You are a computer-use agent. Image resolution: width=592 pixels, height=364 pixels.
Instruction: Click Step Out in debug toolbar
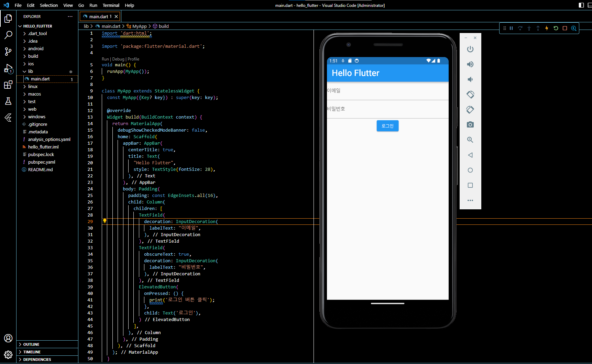538,28
